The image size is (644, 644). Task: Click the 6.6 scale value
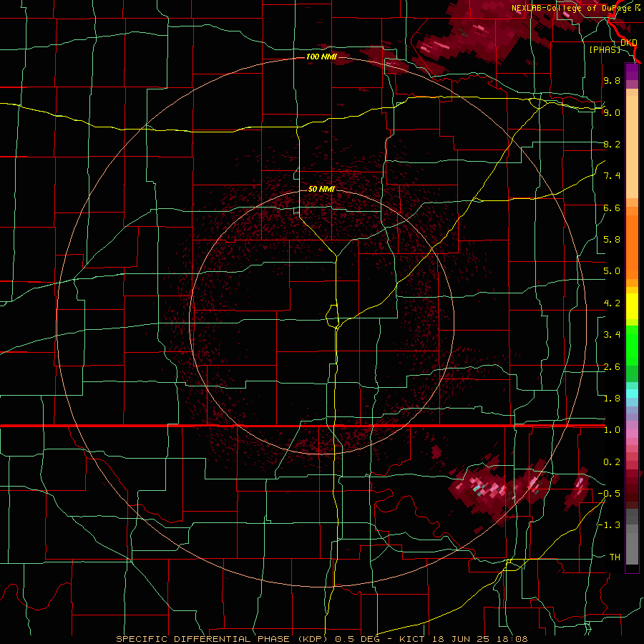[612, 208]
